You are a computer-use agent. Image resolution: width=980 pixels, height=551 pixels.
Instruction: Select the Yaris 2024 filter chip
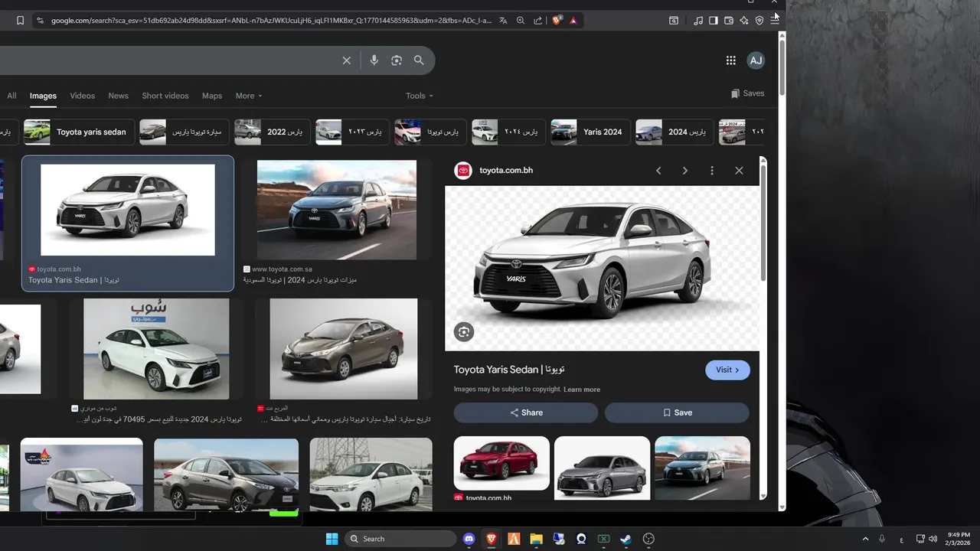coord(591,132)
